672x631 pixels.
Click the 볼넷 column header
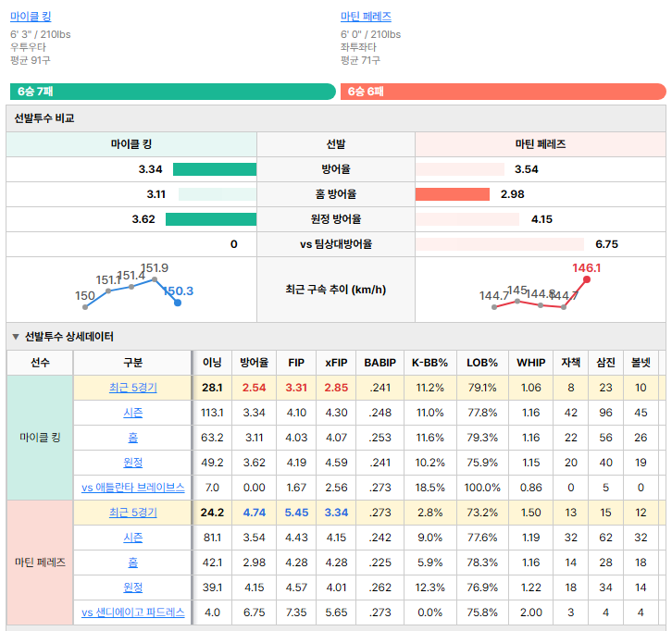(x=641, y=363)
